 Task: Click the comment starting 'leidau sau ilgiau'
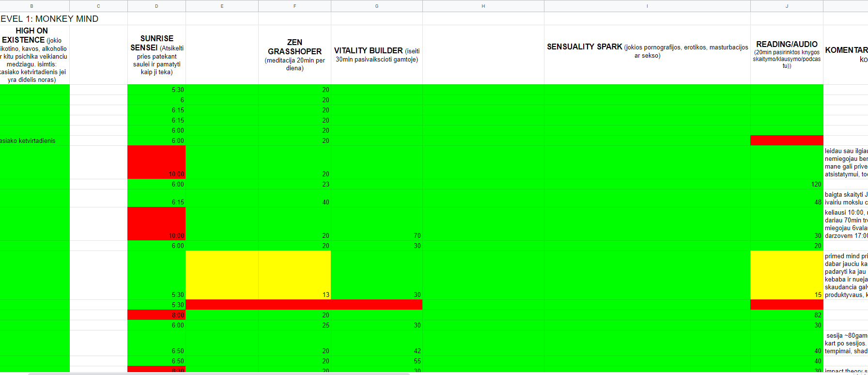pos(846,162)
